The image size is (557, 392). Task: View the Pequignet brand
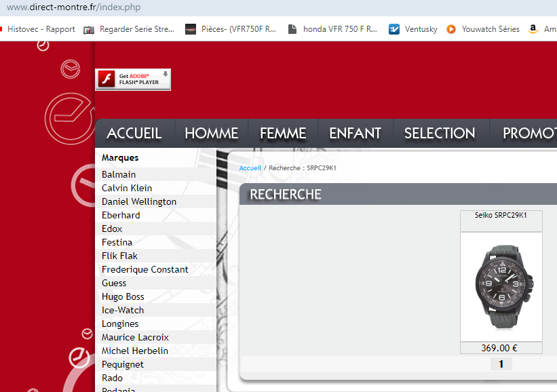[x=123, y=365]
